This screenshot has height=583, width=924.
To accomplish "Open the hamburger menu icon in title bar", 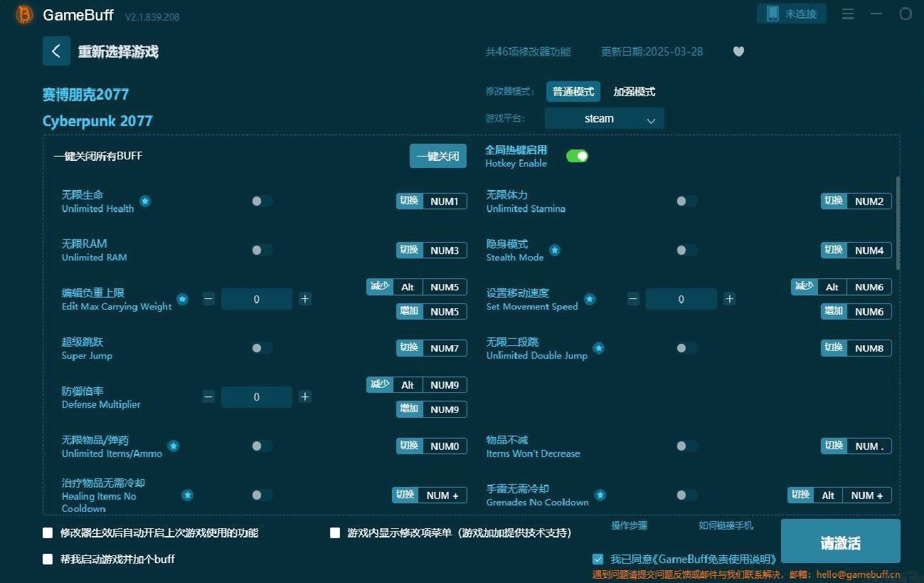I will (x=848, y=14).
